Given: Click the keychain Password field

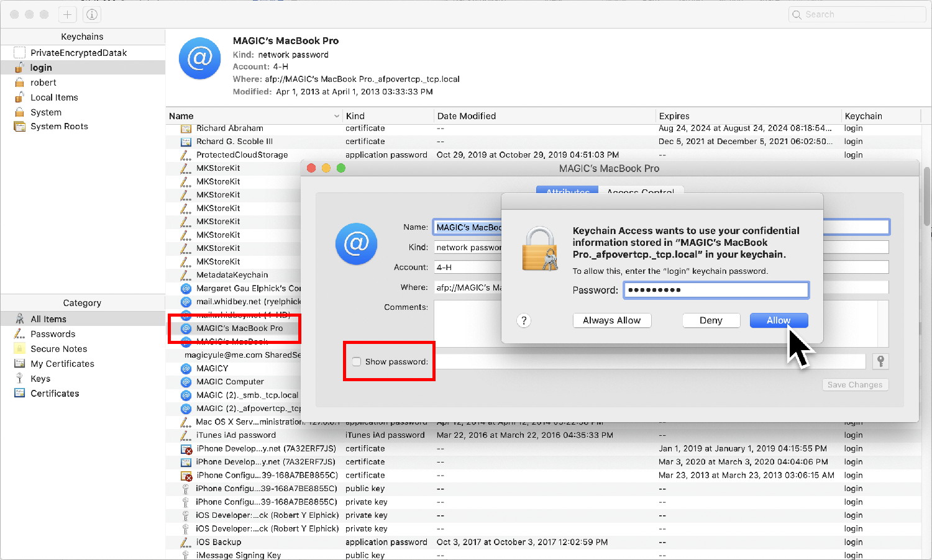Looking at the screenshot, I should [x=716, y=290].
